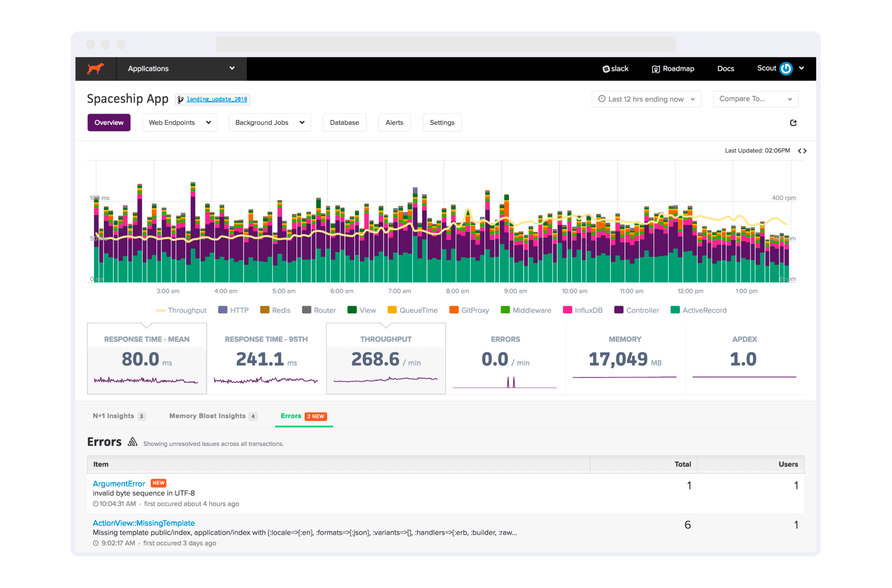Viewport: 892px width, 588px height.
Task: Select the Memory metric card
Action: pos(625,359)
